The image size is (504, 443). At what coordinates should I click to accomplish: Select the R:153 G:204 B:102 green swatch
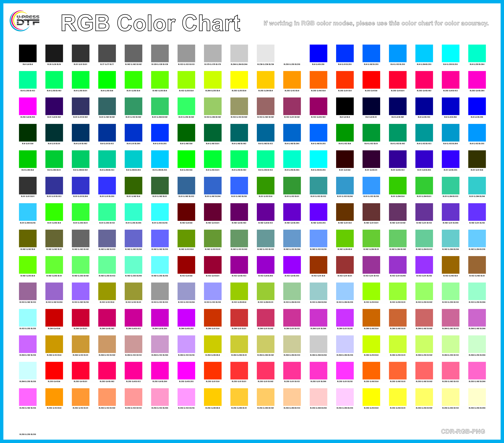point(213,106)
